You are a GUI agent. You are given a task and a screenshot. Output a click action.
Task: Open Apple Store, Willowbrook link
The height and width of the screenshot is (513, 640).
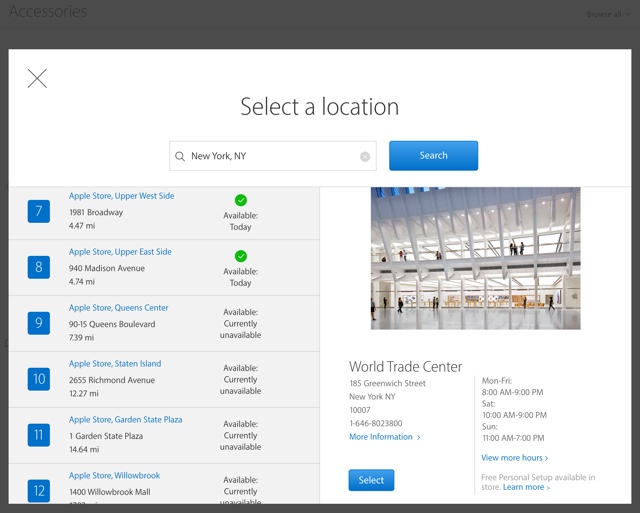(x=114, y=475)
